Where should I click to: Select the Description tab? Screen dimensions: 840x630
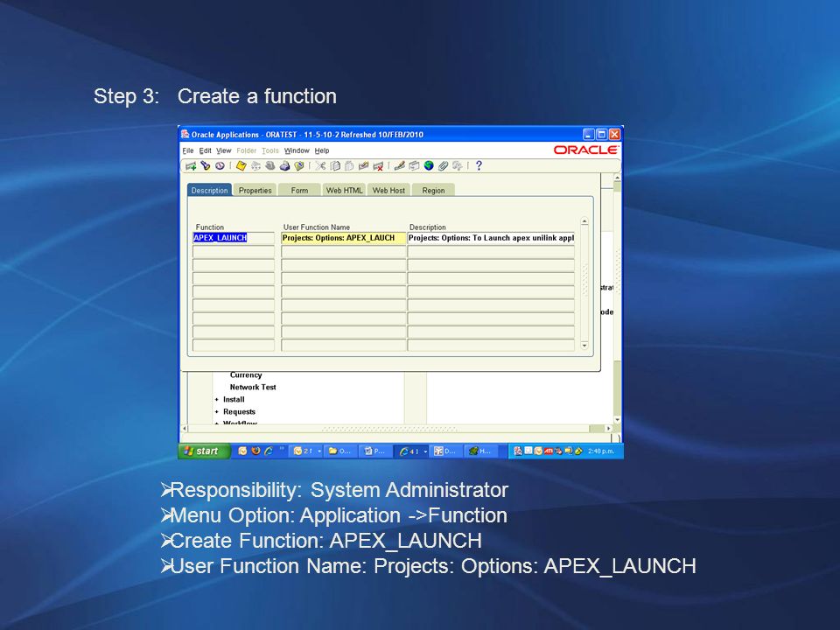[x=209, y=190]
